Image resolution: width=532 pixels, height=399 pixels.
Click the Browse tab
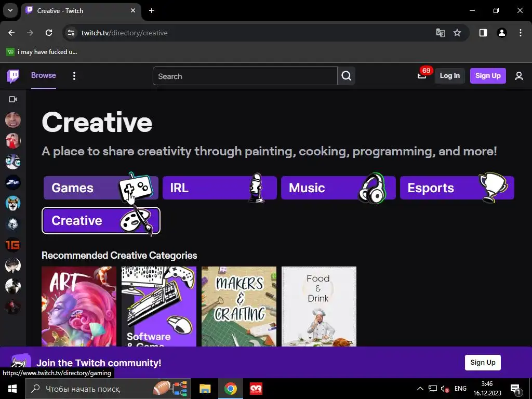(x=44, y=75)
